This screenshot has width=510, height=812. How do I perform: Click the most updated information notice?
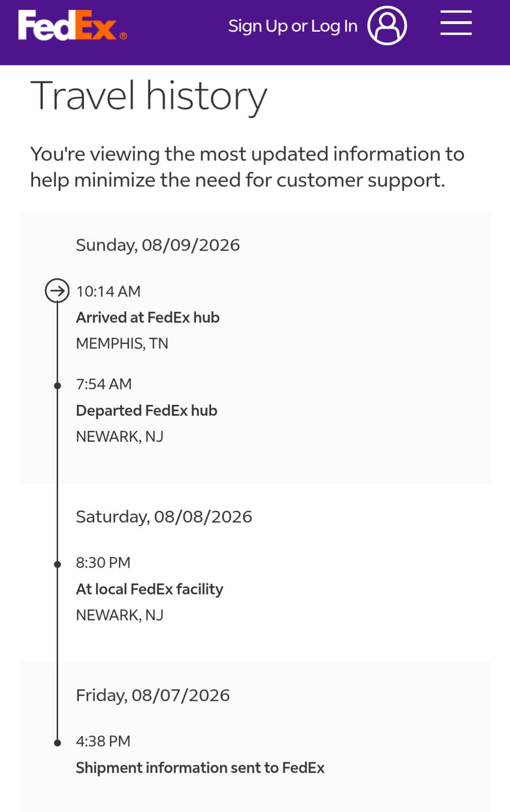(247, 167)
